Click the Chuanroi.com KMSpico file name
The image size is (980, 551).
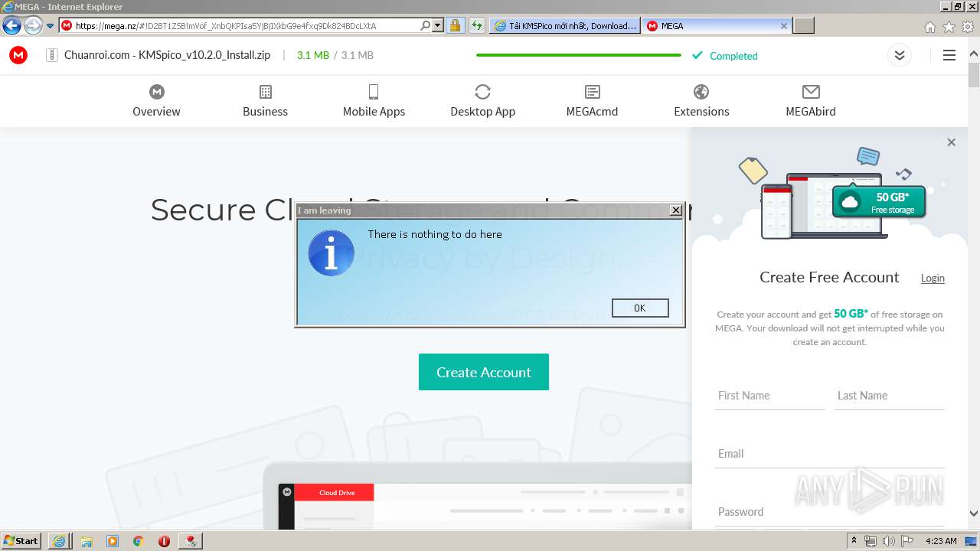tap(167, 55)
